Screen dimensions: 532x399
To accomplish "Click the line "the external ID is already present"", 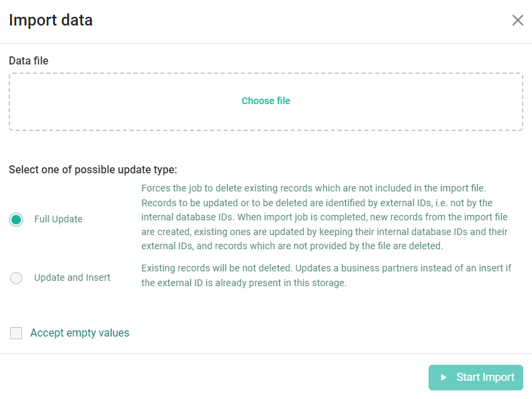I will [244, 283].
